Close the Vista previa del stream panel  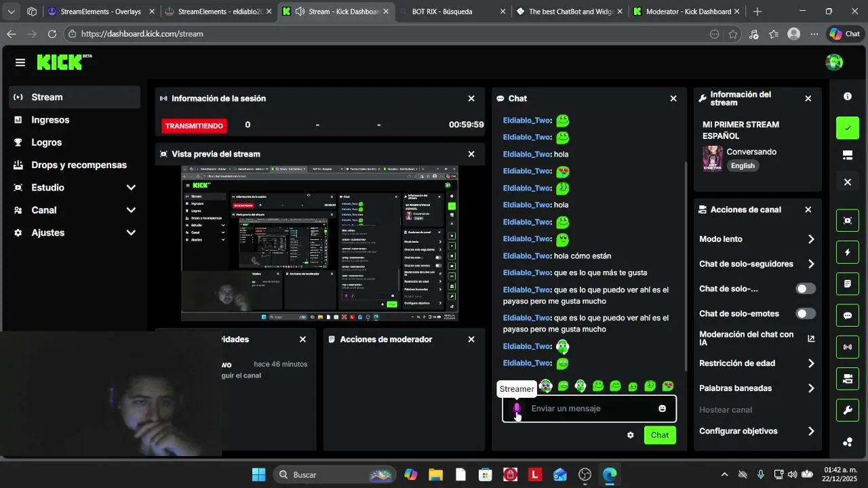[471, 154]
